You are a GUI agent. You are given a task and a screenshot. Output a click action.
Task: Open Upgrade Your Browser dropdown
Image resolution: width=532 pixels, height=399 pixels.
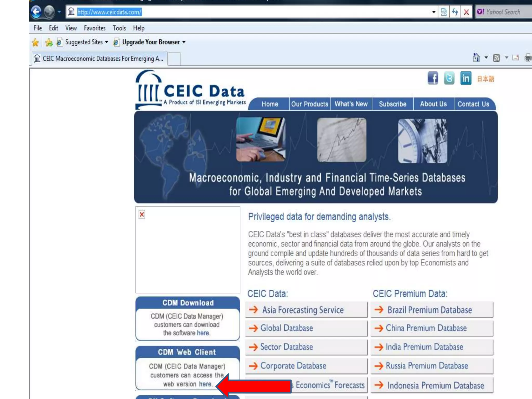[x=184, y=42]
